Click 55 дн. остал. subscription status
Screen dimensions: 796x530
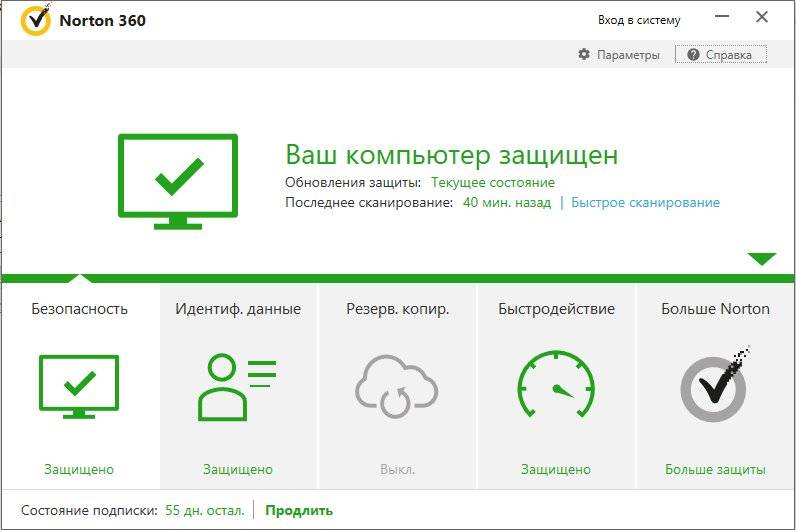click(205, 510)
